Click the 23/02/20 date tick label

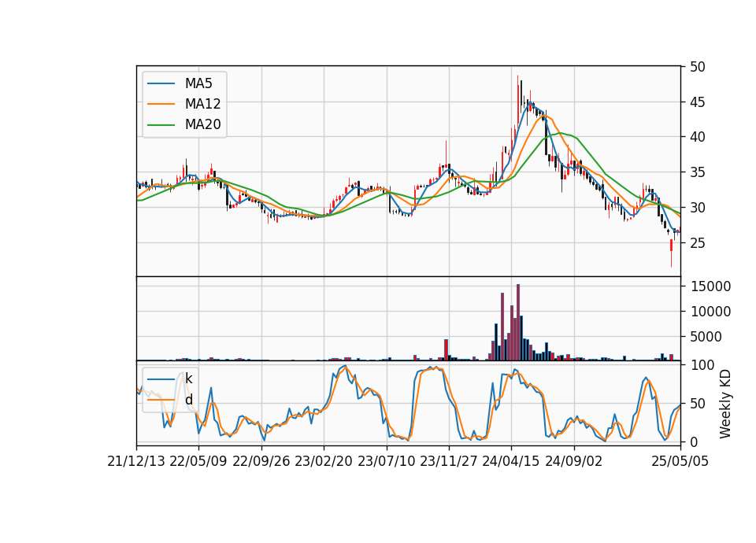click(x=324, y=462)
